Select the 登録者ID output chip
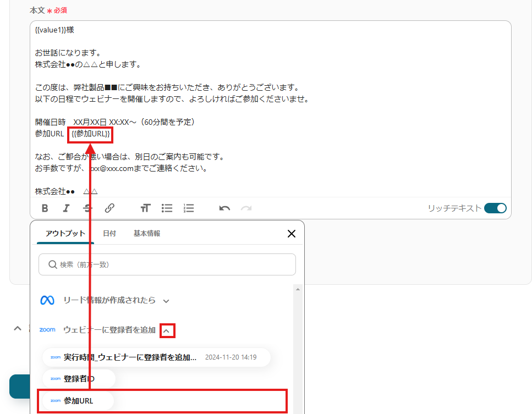Image resolution: width=532 pixels, height=414 pixels. 79,379
